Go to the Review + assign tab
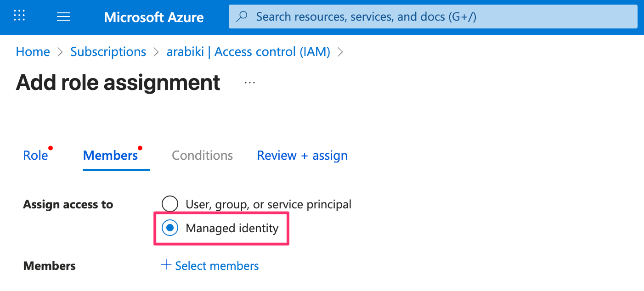644x291 pixels. [302, 156]
